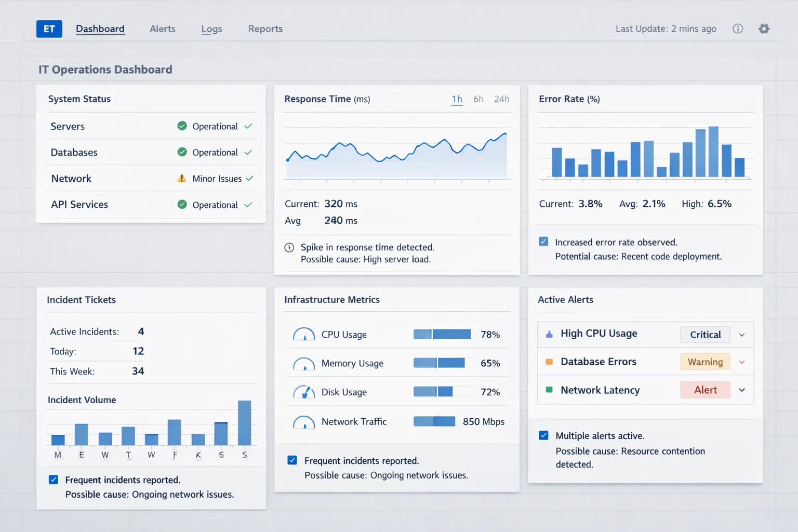This screenshot has width=798, height=532.
Task: Click the warning triangle beside Network status
Action: 182,178
